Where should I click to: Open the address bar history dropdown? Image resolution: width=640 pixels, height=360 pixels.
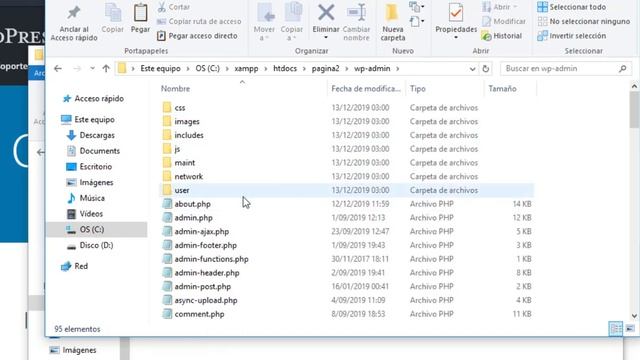pyautogui.click(x=472, y=69)
